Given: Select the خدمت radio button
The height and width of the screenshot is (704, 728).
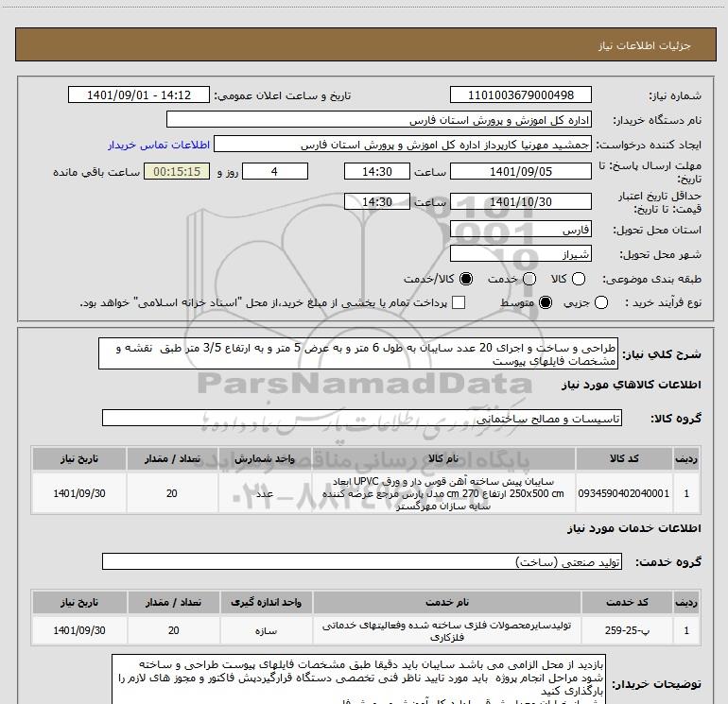Looking at the screenshot, I should tap(529, 279).
